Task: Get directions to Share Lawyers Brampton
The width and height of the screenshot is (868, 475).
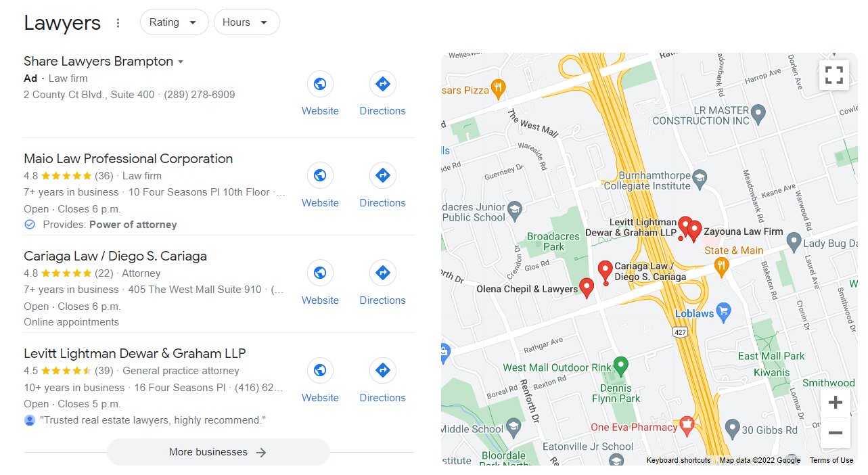Action: [x=382, y=85]
